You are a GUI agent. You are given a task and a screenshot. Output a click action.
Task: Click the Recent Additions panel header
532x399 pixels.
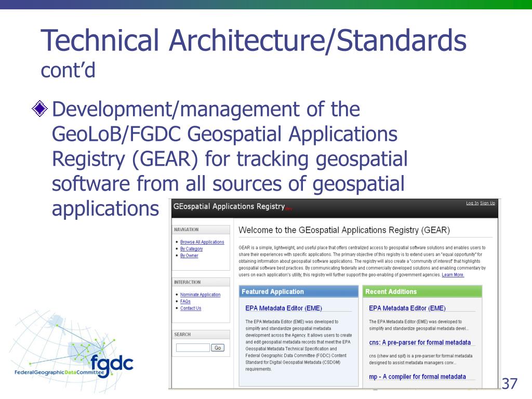point(422,291)
